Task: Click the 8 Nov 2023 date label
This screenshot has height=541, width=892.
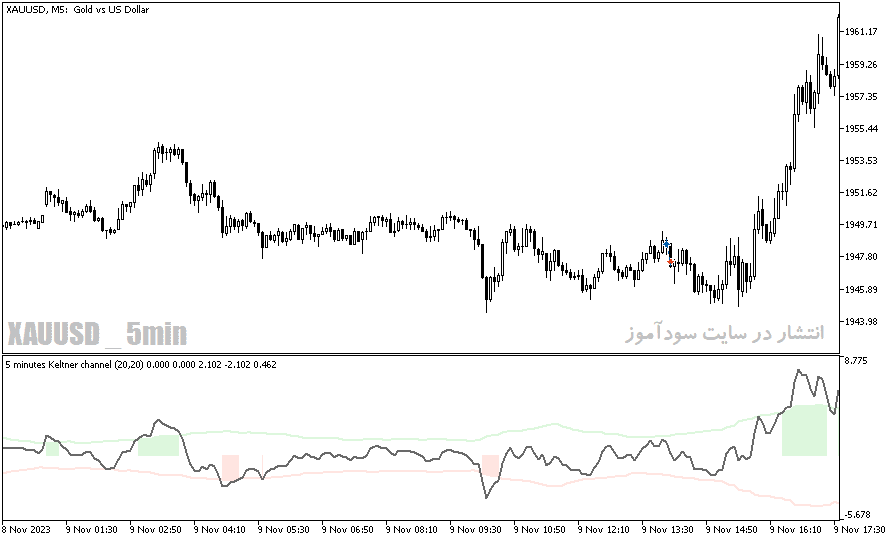Action: pos(26,530)
